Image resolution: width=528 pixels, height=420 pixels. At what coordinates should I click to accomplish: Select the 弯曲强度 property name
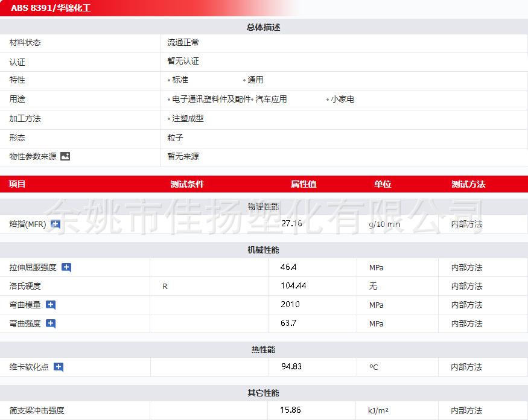coord(25,323)
